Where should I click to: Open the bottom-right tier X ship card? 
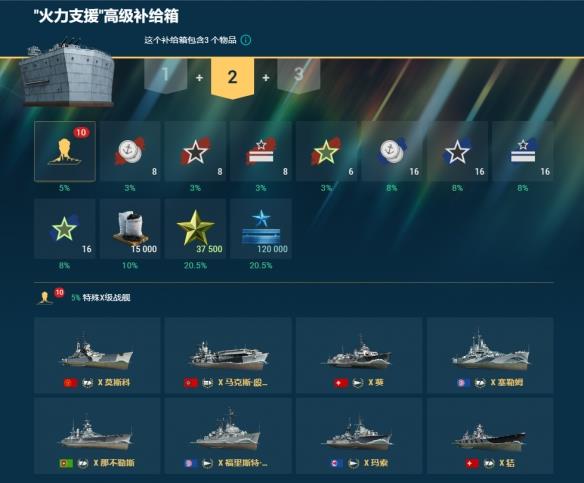pyautogui.click(x=490, y=436)
